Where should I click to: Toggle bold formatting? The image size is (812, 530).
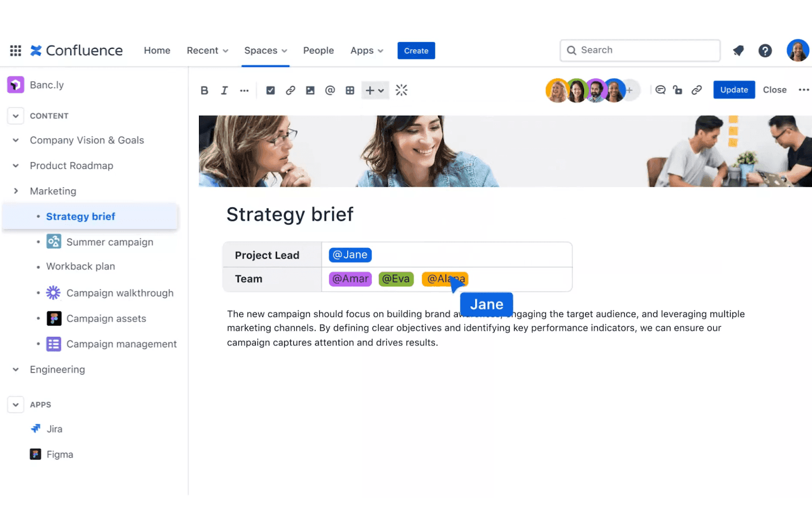tap(205, 90)
